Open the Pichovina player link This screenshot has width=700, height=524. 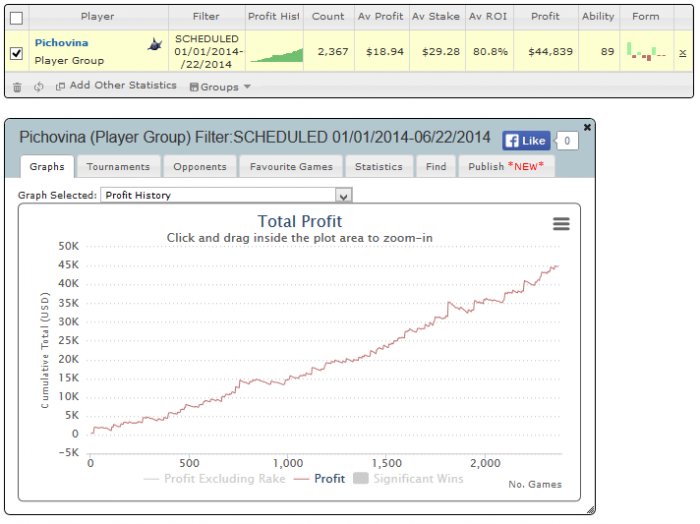point(62,43)
